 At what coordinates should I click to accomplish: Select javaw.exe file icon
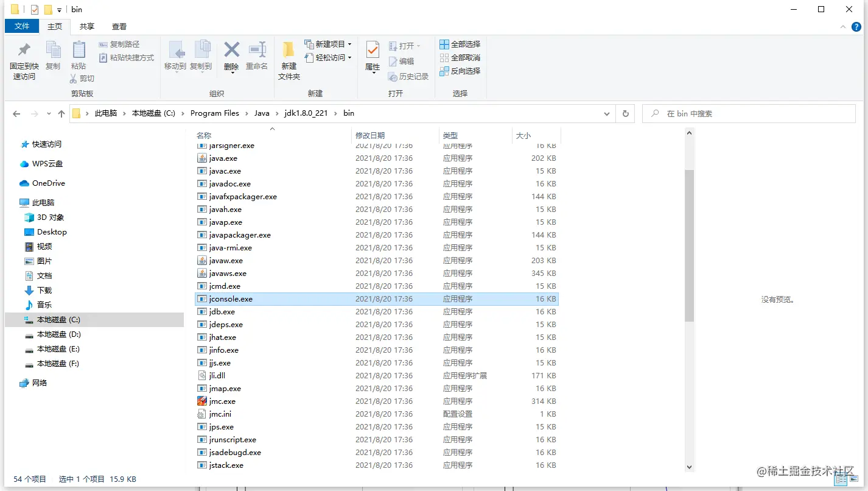coord(202,261)
